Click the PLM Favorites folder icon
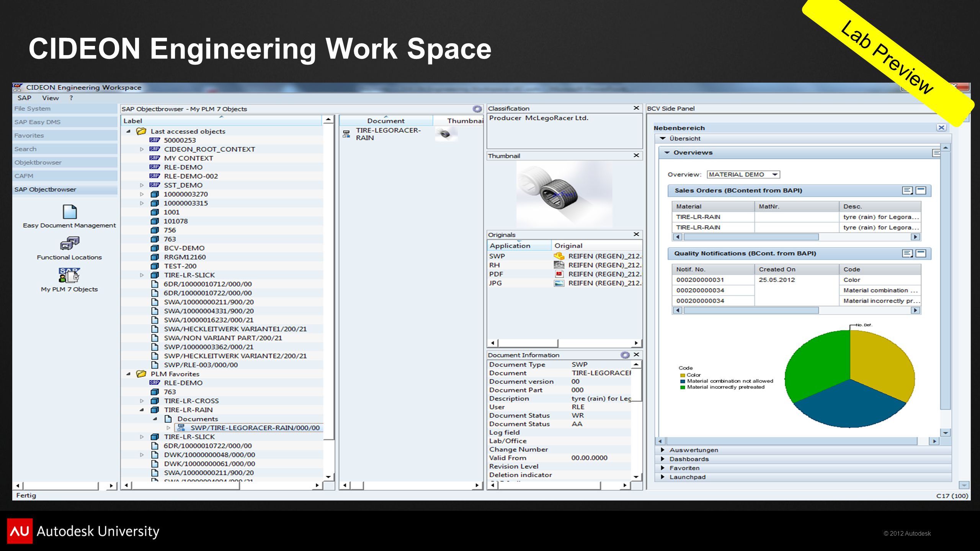980x551 pixels. point(141,374)
